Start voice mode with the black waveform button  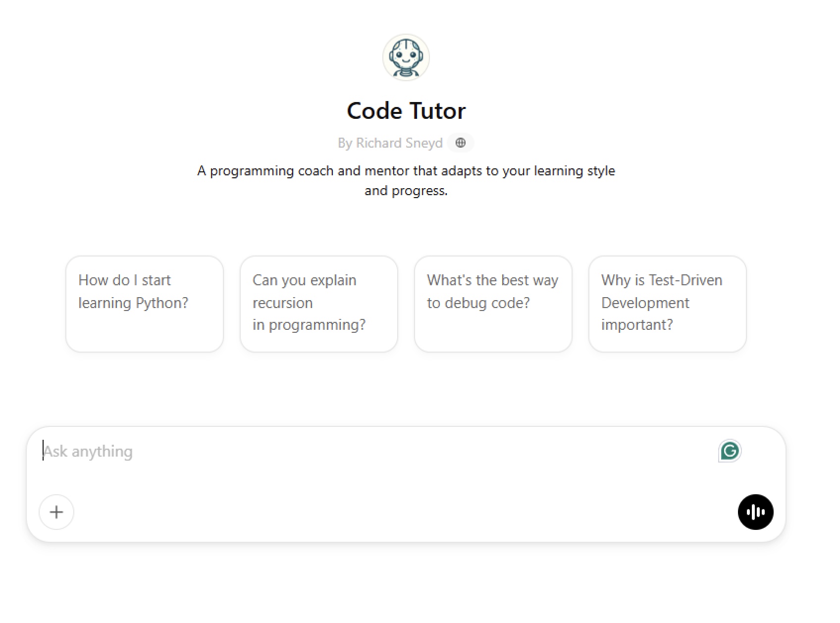coord(755,512)
